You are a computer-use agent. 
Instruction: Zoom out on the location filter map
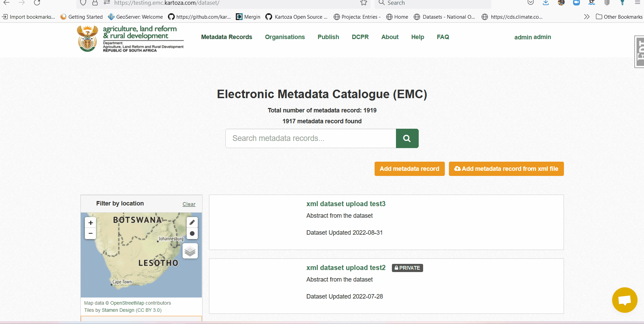point(90,234)
